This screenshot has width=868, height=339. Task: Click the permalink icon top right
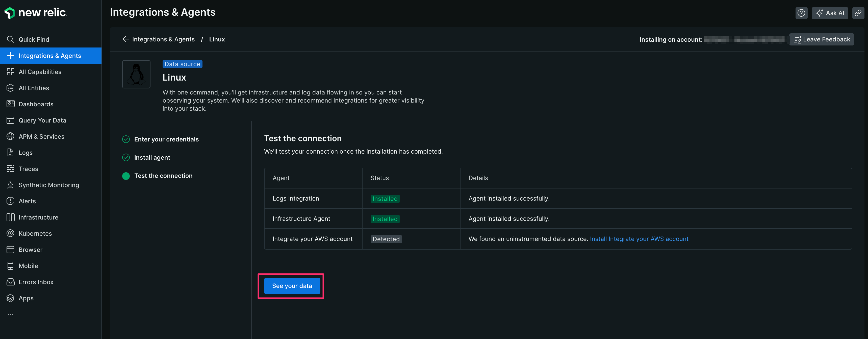tap(858, 13)
